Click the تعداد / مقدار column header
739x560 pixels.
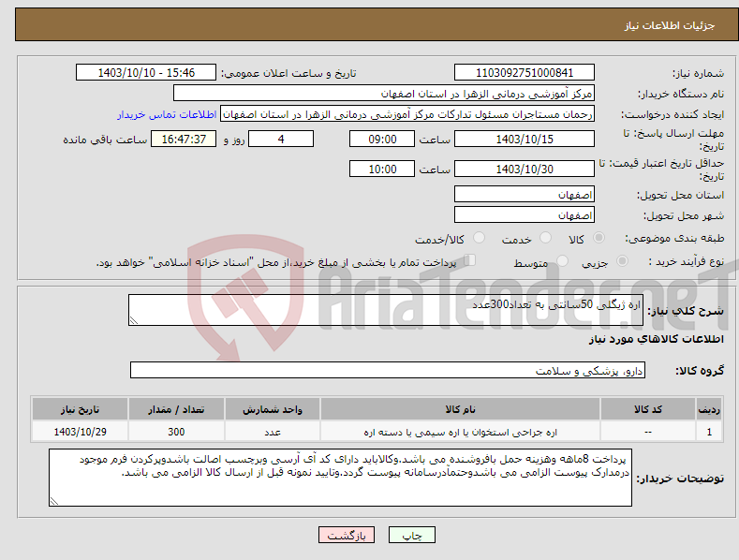pos(176,409)
